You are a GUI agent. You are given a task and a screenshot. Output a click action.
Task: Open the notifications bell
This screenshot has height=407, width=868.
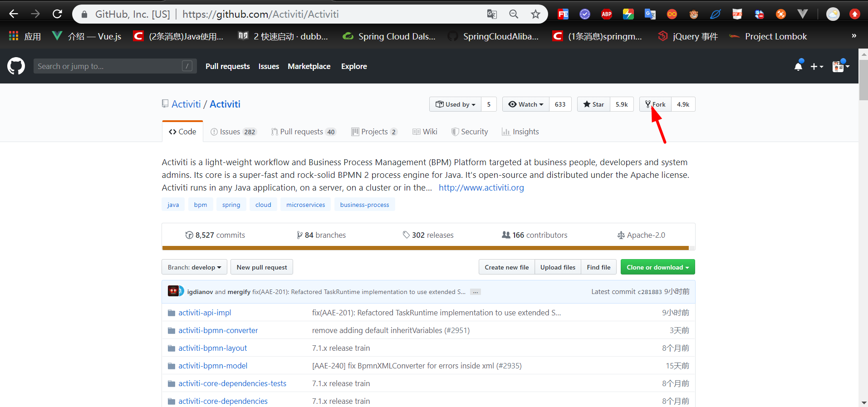[x=799, y=66]
